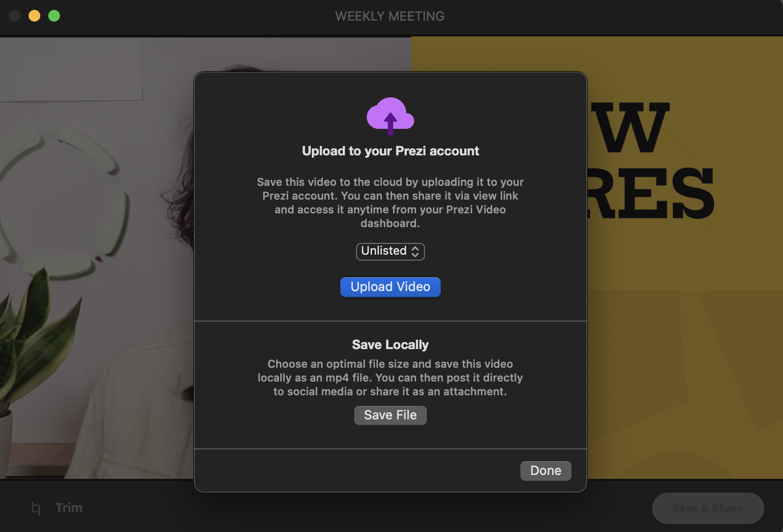Viewport: 783px width, 532px height.
Task: Open the Save & Share button
Action: 707,508
